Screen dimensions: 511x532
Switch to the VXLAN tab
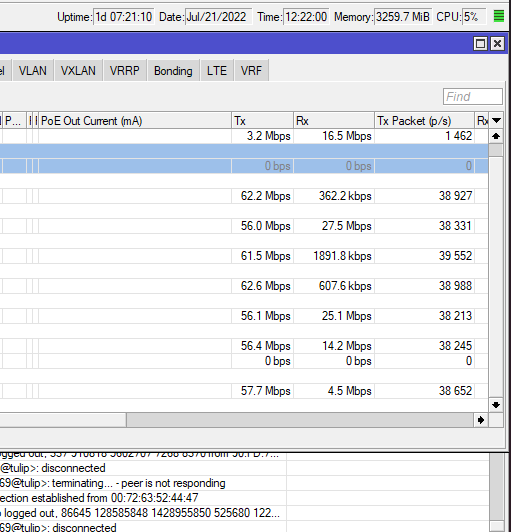[78, 71]
